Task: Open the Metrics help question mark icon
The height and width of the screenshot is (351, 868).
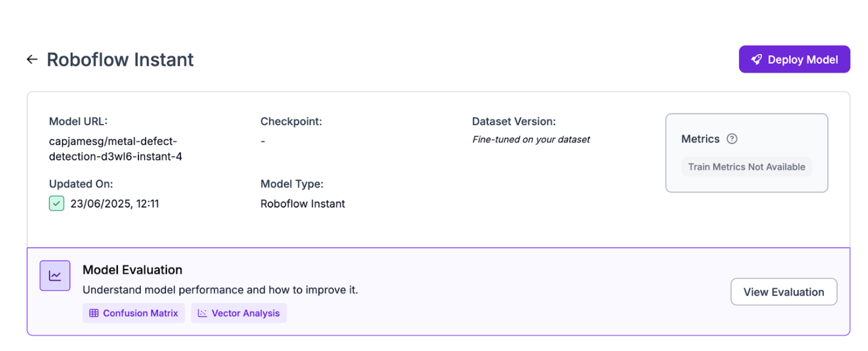Action: tap(732, 139)
